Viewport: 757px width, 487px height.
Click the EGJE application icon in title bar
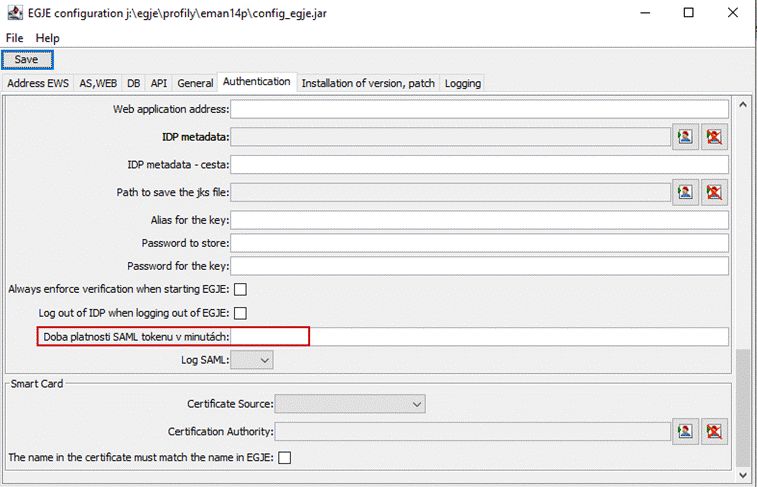[x=15, y=13]
